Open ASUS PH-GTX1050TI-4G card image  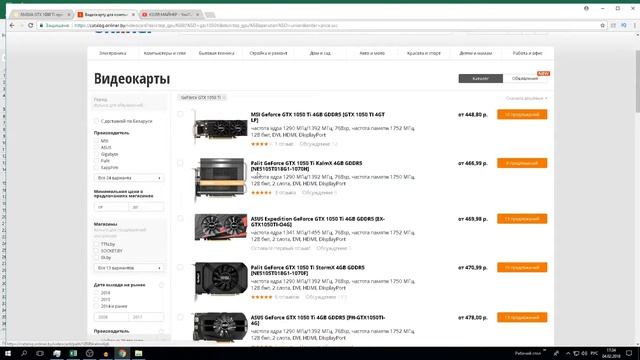click(x=220, y=327)
